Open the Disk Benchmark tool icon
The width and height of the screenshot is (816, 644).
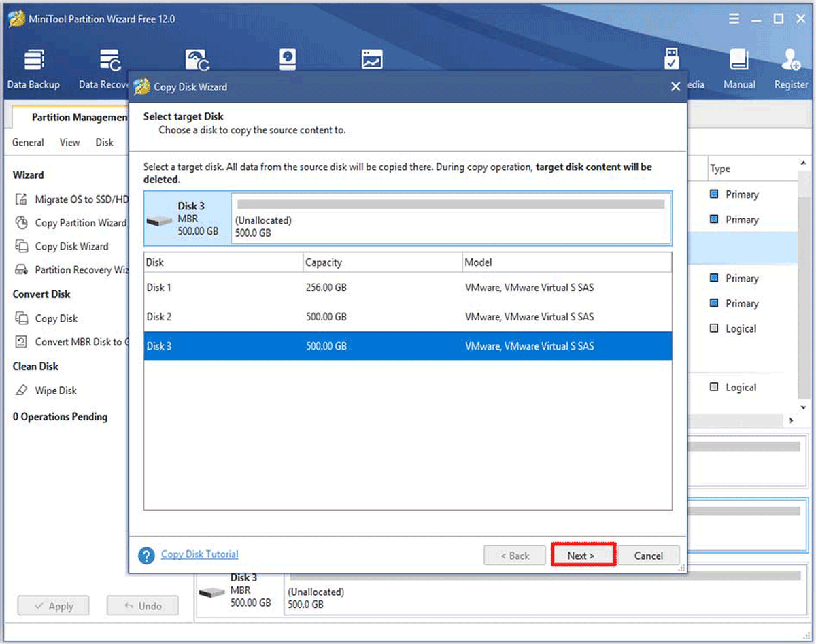(x=288, y=60)
